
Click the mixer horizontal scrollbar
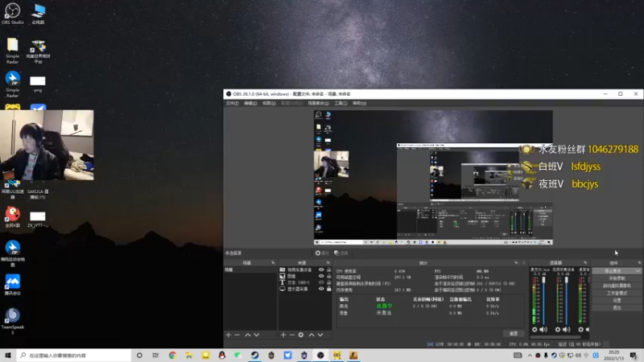pyautogui.click(x=555, y=337)
